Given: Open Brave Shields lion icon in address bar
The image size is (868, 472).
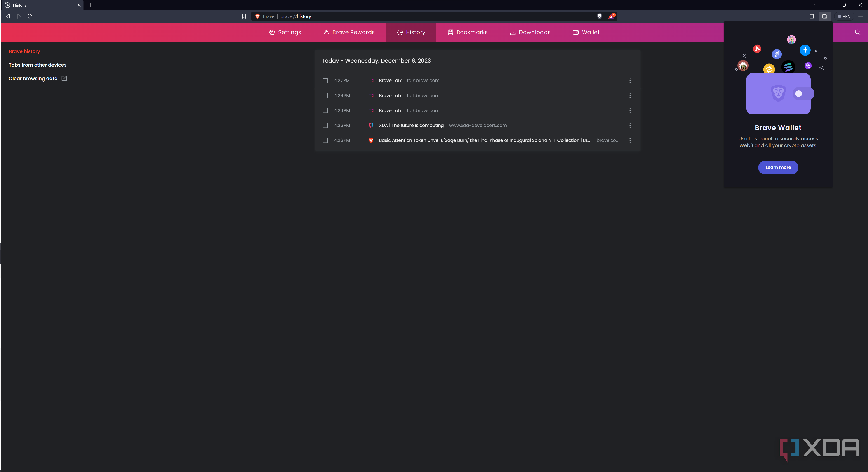Looking at the screenshot, I should pos(599,16).
